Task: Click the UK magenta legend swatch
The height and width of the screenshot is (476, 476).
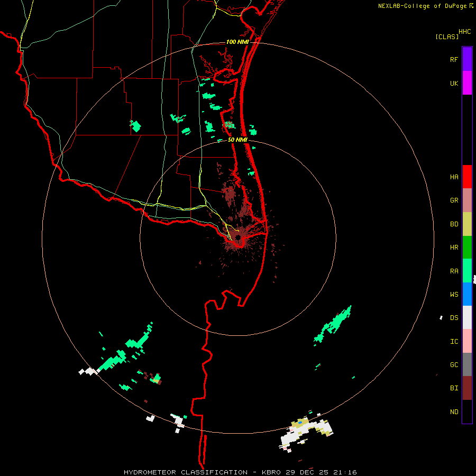Action: (x=467, y=83)
